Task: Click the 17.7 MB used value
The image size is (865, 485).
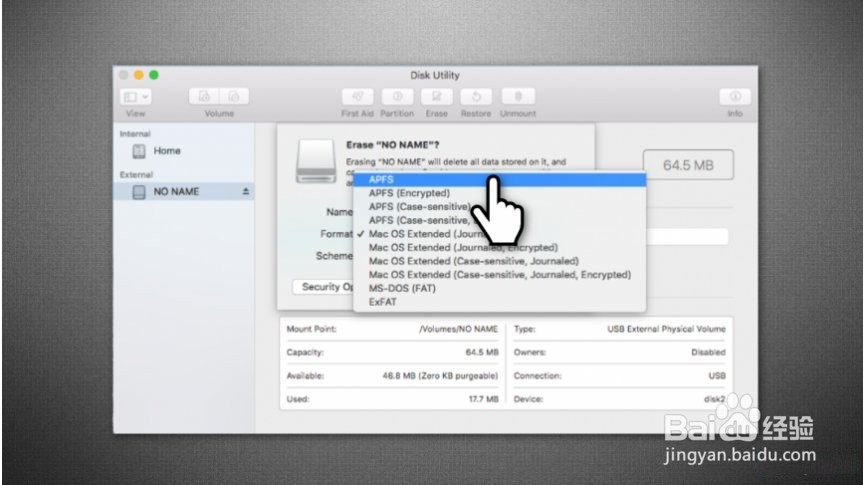Action: coord(483,399)
